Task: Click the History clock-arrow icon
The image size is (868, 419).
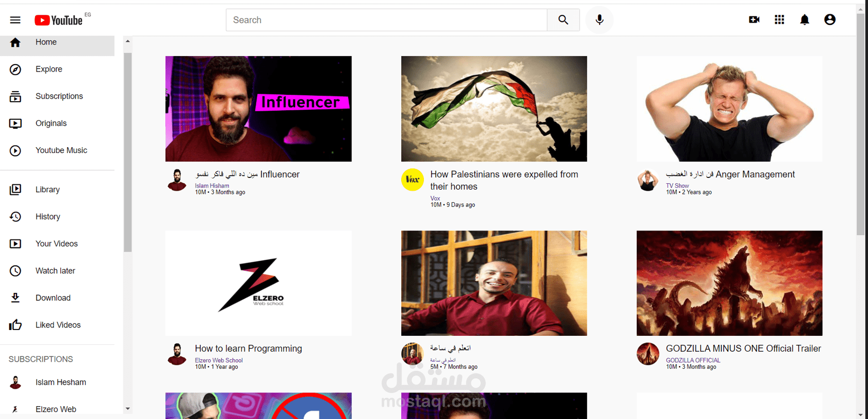Action: [15, 217]
